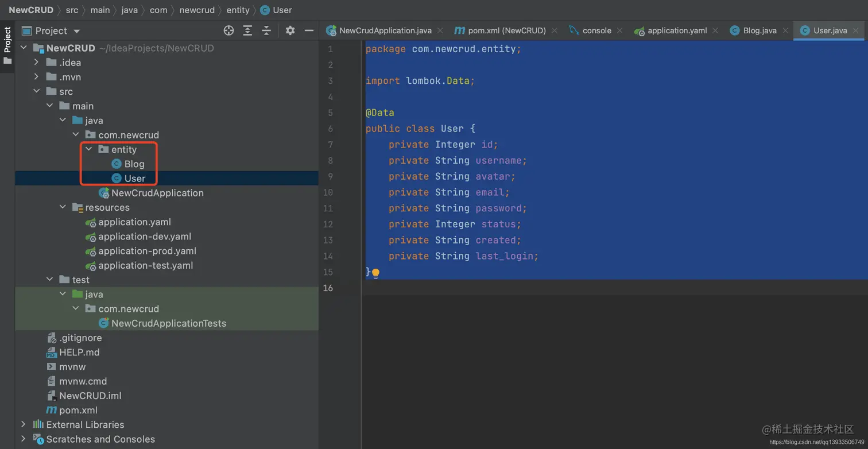Click the resources folder icon
Viewport: 868px width, 449px height.
[x=77, y=207]
